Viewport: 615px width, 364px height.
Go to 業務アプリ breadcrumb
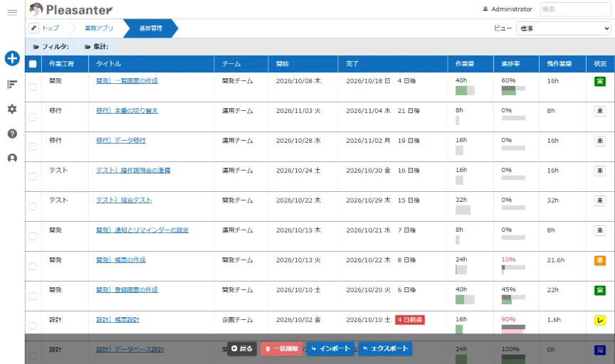[x=99, y=28]
